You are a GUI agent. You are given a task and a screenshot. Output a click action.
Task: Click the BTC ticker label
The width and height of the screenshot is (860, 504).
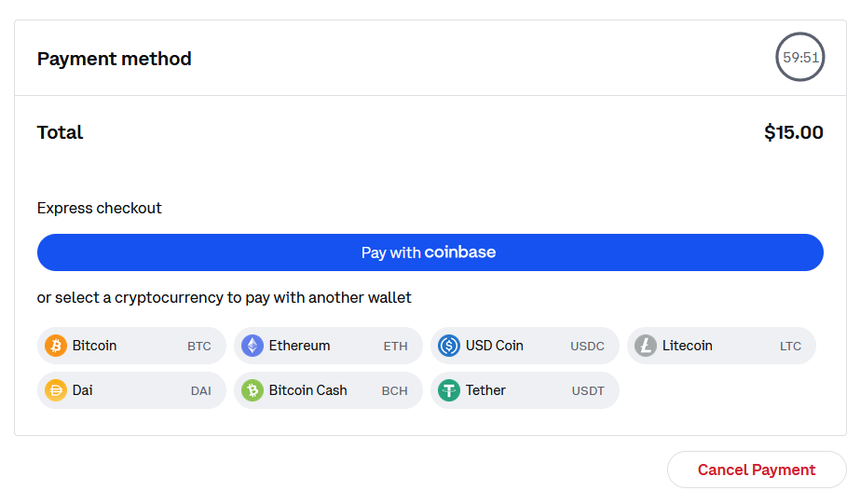coord(199,347)
